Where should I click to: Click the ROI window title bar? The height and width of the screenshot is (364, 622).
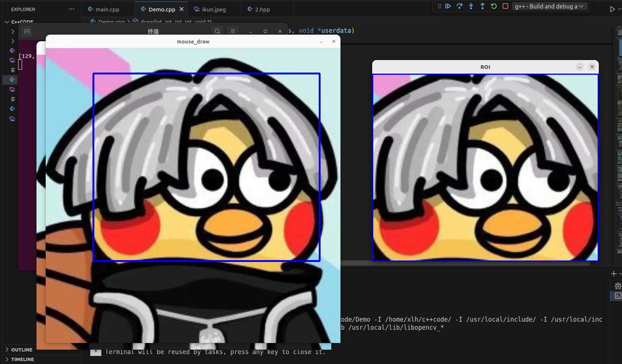(x=485, y=67)
